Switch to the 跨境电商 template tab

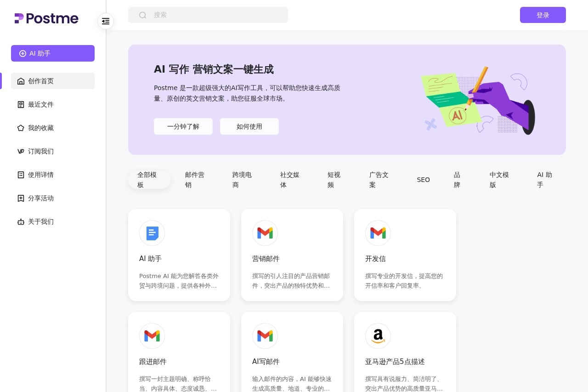[242, 180]
